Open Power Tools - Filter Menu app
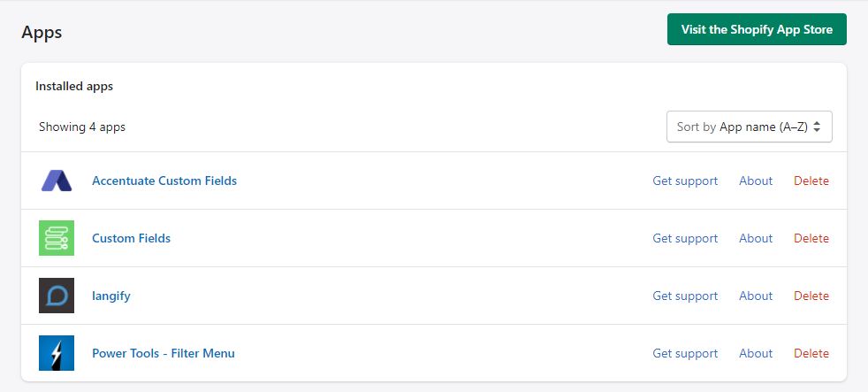Viewport: 868px width, 392px height. coord(164,353)
